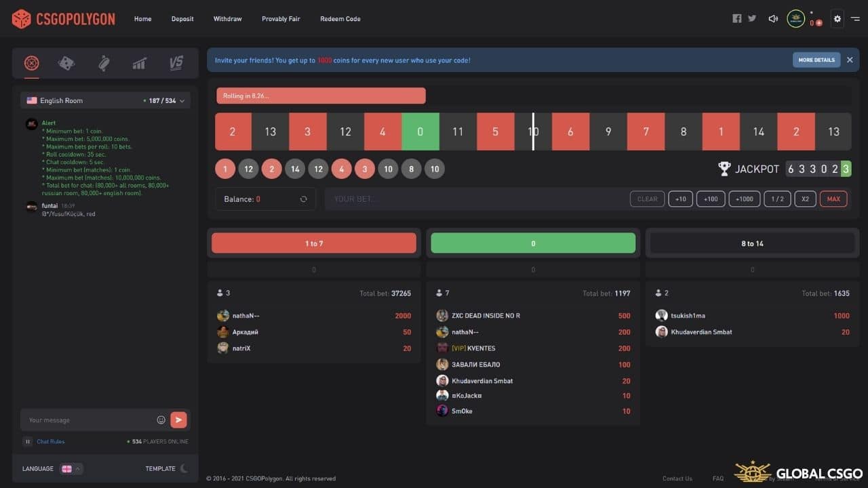This screenshot has width=868, height=488.
Task: Open the rising chart game icon
Action: tap(140, 63)
